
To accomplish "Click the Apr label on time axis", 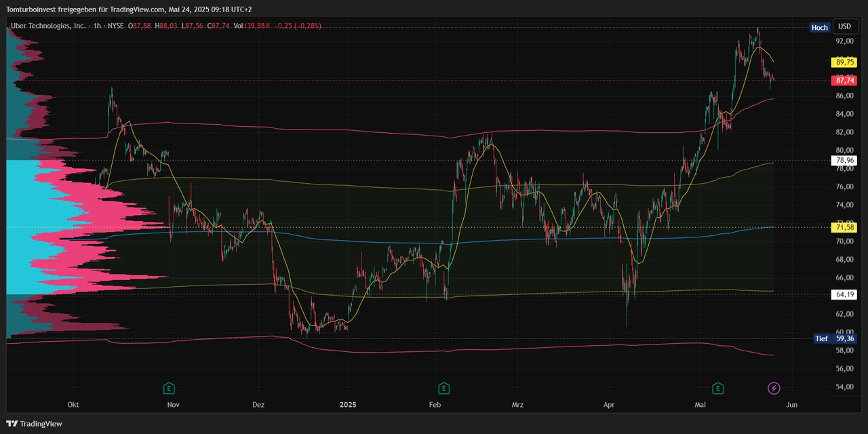I will (x=609, y=405).
